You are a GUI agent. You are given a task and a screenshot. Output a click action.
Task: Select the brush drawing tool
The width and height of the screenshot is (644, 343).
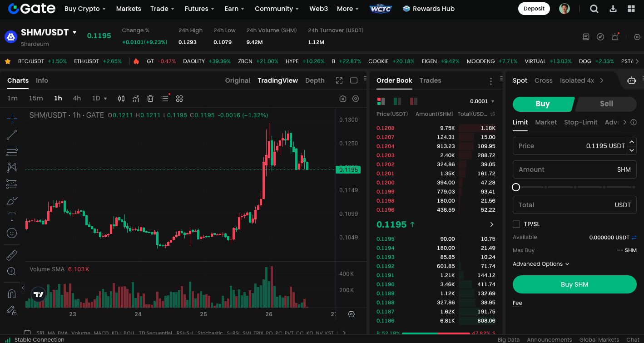(11, 200)
